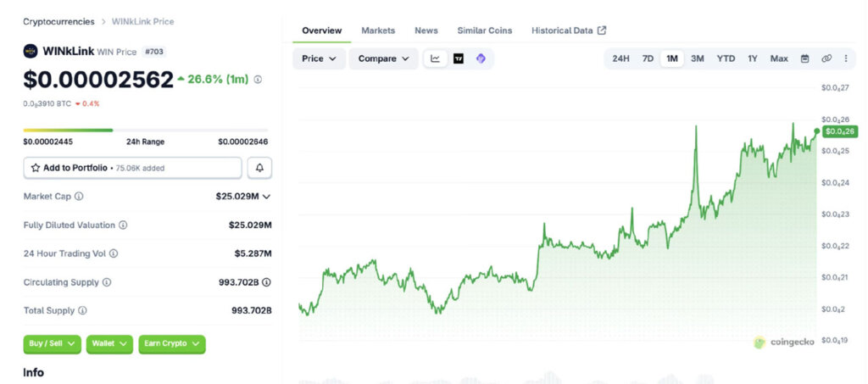This screenshot has width=868, height=384.
Task: Open the calendar date range picker
Action: [805, 58]
